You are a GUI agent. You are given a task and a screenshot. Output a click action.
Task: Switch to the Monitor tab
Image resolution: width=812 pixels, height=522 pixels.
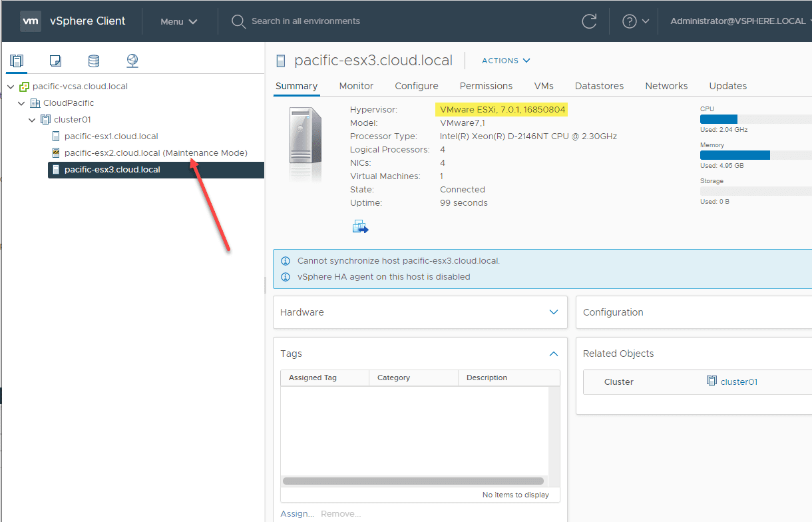[356, 86]
